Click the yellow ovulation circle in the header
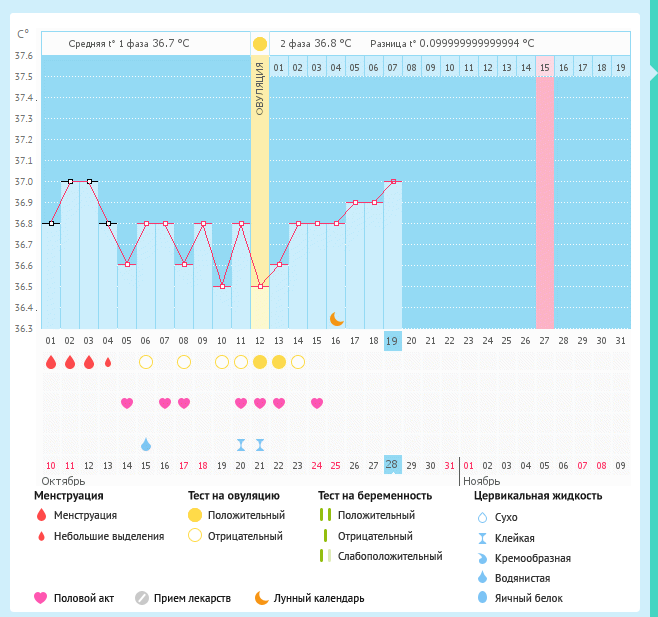 260,44
